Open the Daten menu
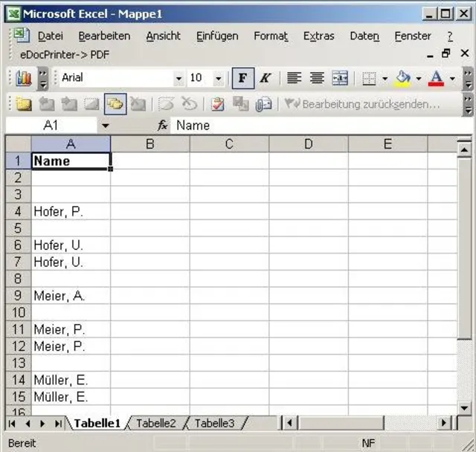Viewport: 476px width, 452px height. click(364, 36)
